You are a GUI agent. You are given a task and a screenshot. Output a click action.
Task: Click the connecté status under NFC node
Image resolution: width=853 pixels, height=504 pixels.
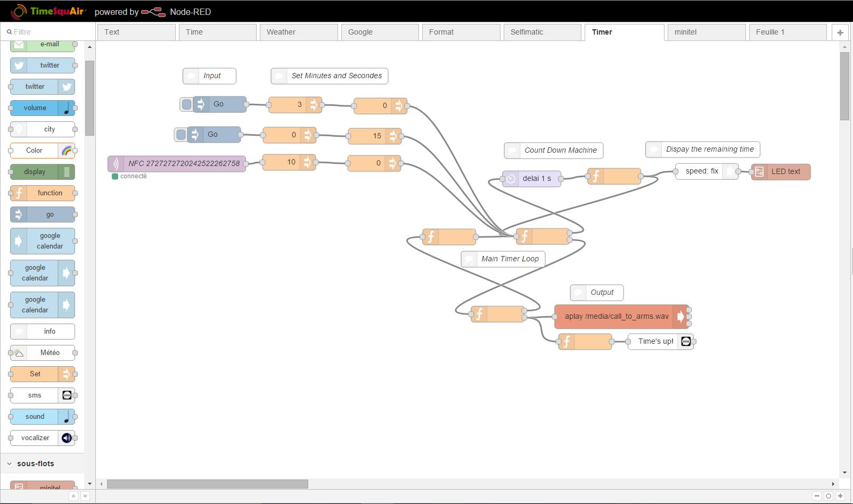pyautogui.click(x=129, y=177)
